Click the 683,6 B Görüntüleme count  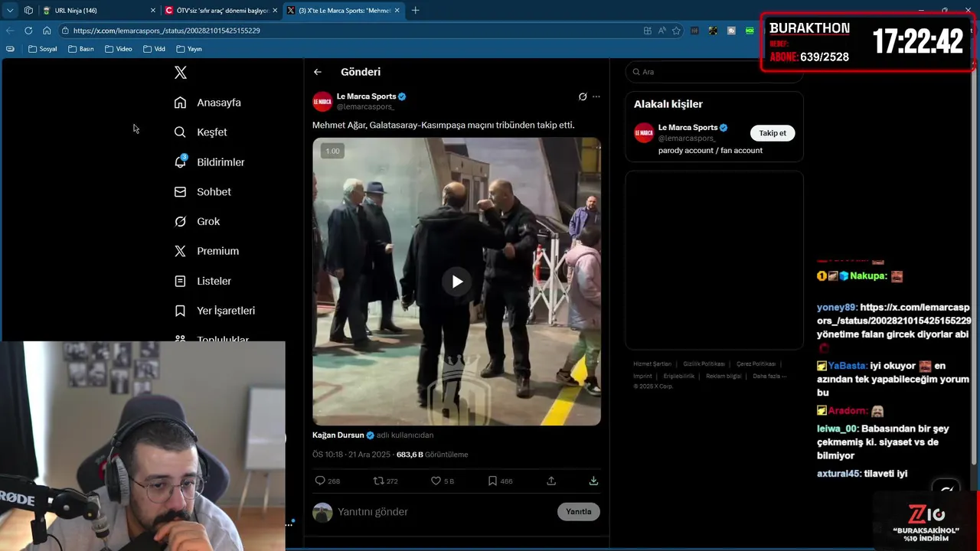tap(432, 455)
